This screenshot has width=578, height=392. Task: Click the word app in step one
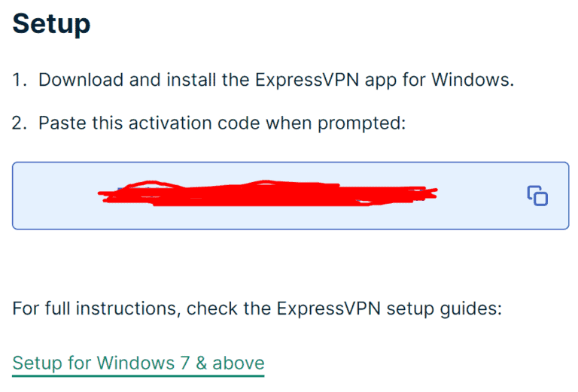(x=406, y=80)
